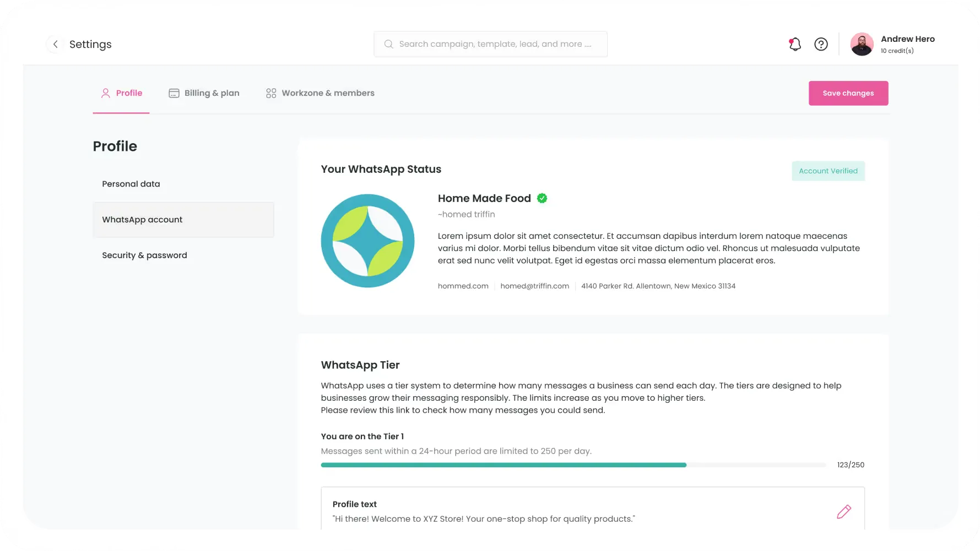Edit profile text with the pencil icon

click(844, 512)
